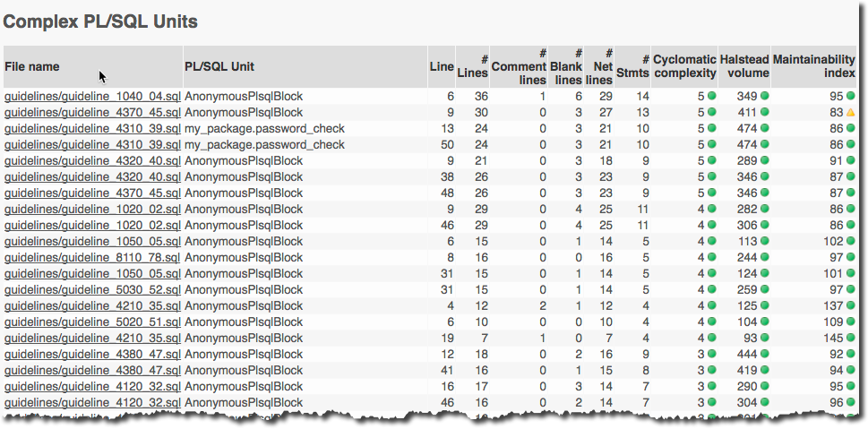Open the guideline_5020_51.sql file link
868x429 pixels.
(92, 322)
